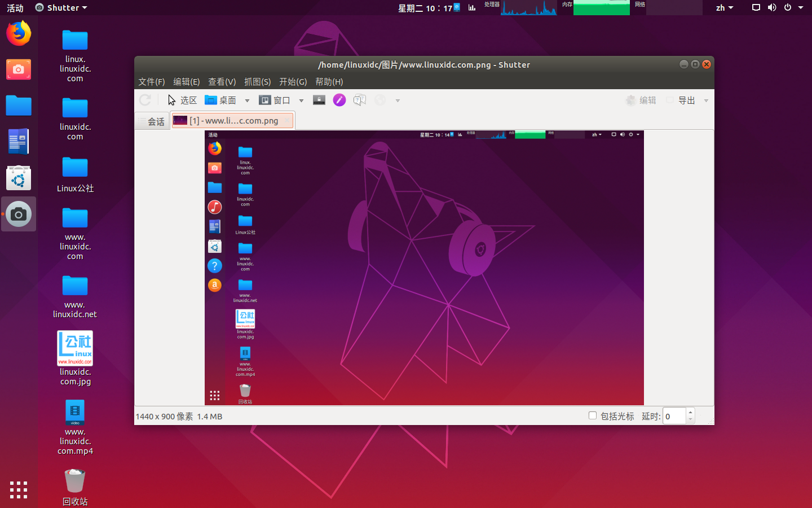Open LibreOffice Writer from the dock
This screenshot has height=508, width=812.
click(19, 142)
